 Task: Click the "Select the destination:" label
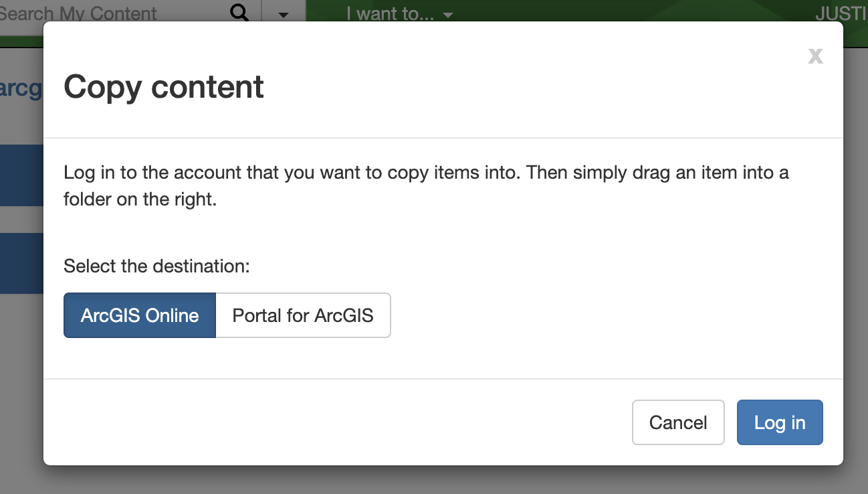156,266
